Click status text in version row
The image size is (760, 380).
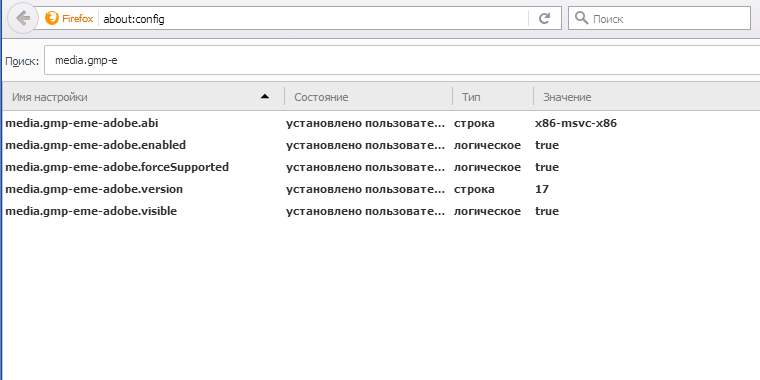[x=365, y=189]
